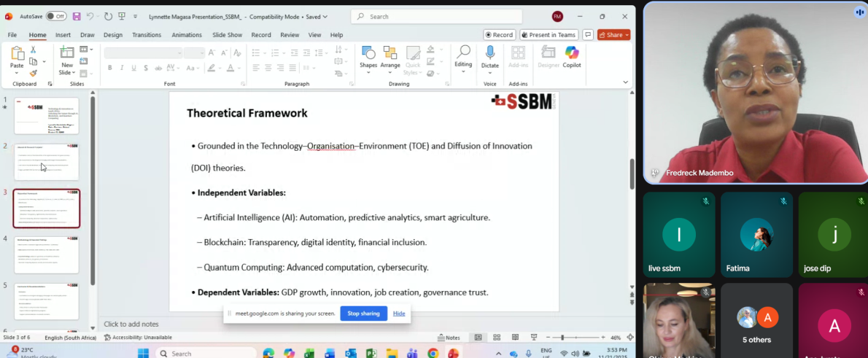868x358 pixels.
Task: Expand the collapse ribbon chevron
Action: point(625,82)
